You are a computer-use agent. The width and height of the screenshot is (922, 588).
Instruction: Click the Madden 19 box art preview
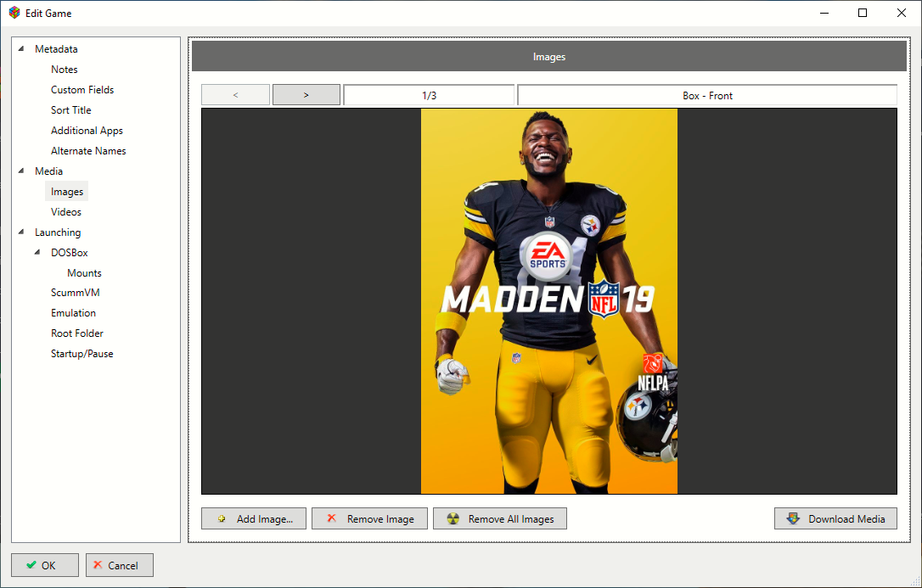pos(549,300)
